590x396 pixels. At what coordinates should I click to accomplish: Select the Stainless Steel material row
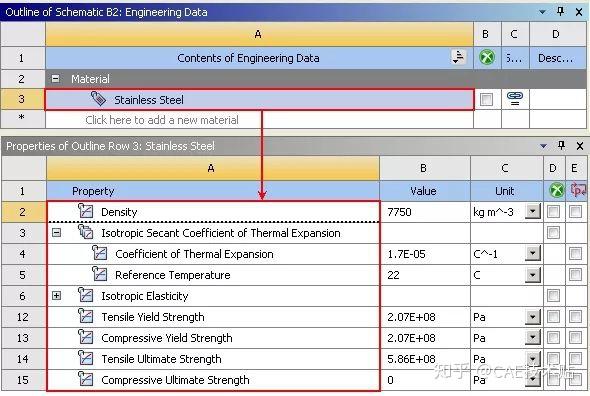[x=259, y=100]
